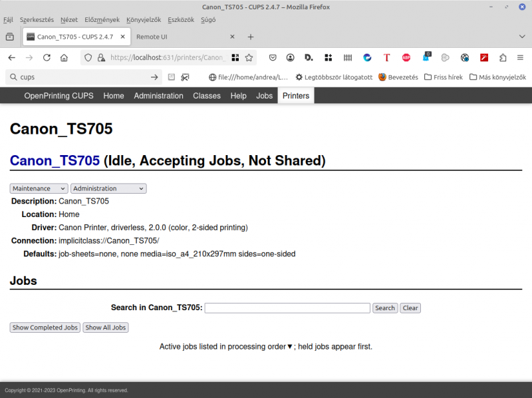
Task: Click the notification bell extension with badge
Action: 426,57
